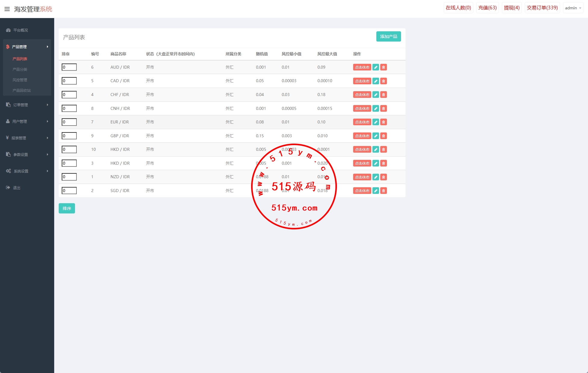
Task: Click trash delete icon for CNH / IDR
Action: coord(383,108)
